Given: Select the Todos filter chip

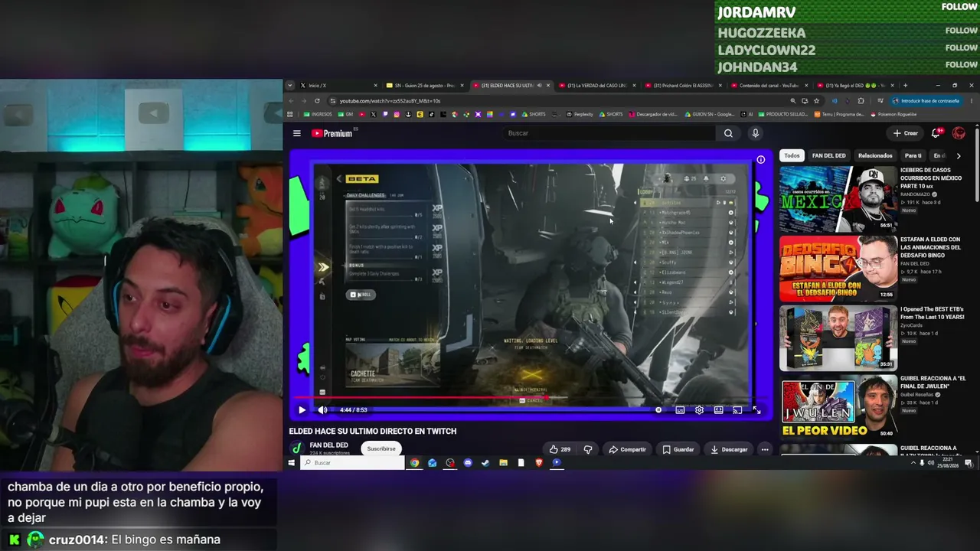Looking at the screenshot, I should click(x=792, y=155).
